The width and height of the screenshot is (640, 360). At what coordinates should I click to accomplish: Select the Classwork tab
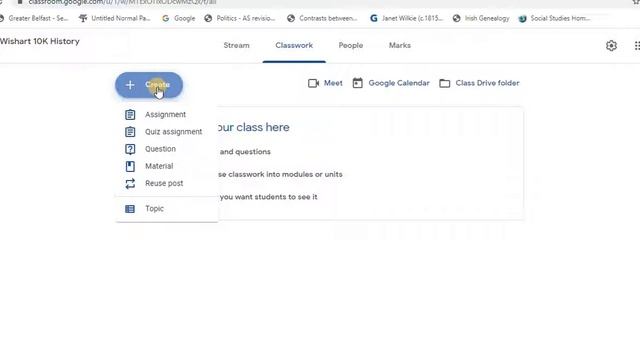pyautogui.click(x=294, y=45)
